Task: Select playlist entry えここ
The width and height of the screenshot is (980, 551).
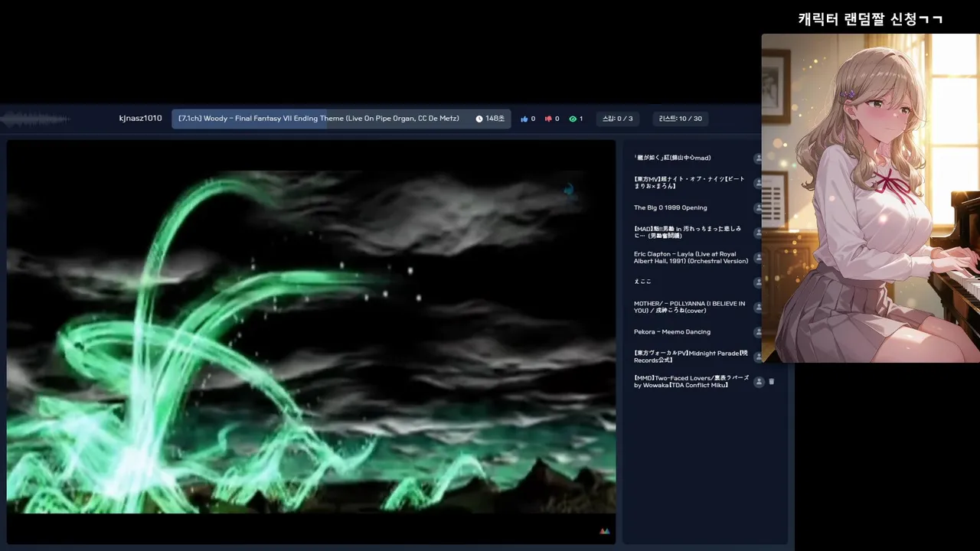Action: (x=642, y=282)
